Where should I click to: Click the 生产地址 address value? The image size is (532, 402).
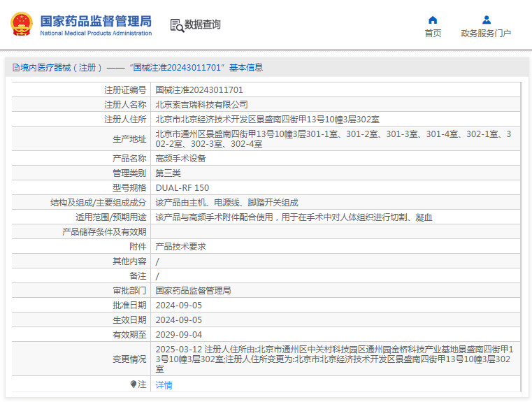[x=333, y=138]
